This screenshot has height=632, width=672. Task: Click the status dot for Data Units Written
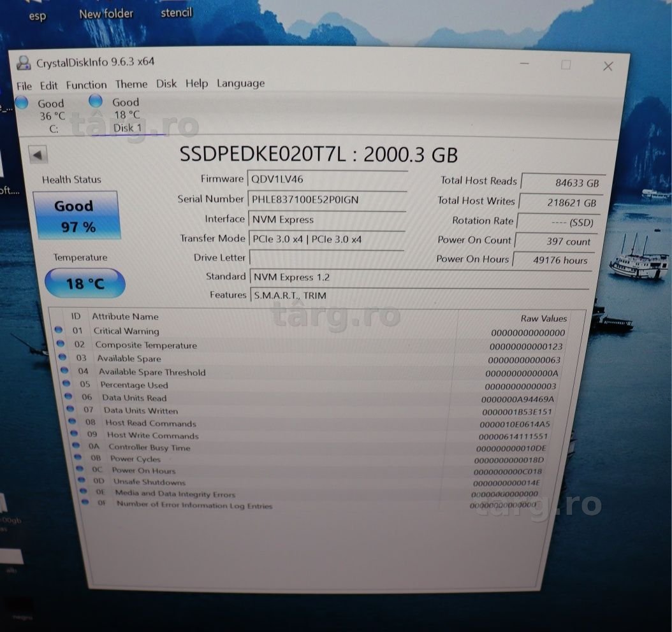coord(70,409)
